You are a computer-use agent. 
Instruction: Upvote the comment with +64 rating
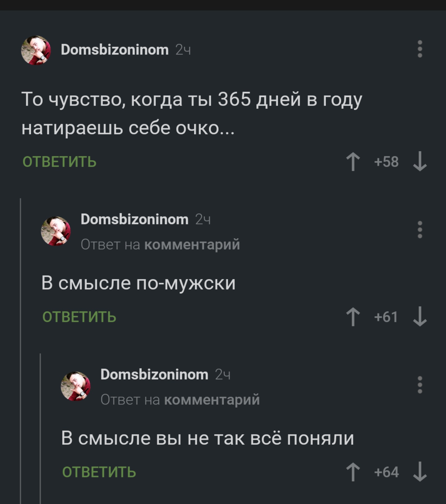pyautogui.click(x=353, y=472)
